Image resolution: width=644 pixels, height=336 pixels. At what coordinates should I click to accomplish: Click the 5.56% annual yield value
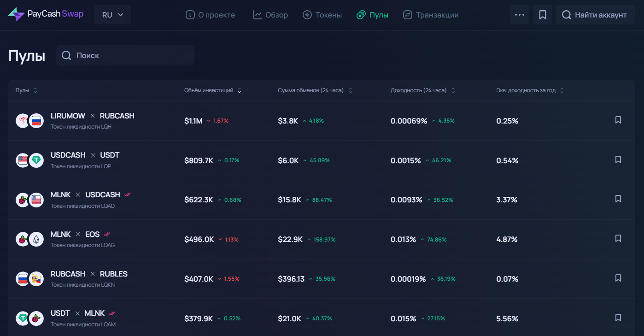[507, 319]
